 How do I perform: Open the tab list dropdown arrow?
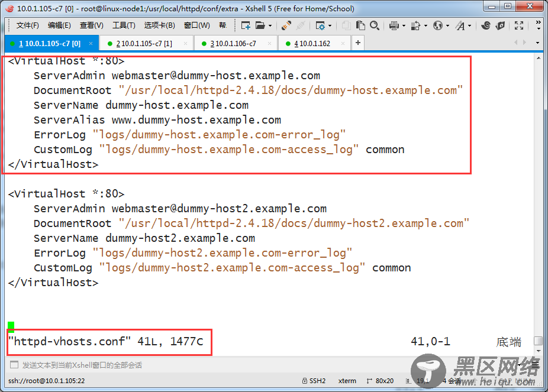[537, 43]
